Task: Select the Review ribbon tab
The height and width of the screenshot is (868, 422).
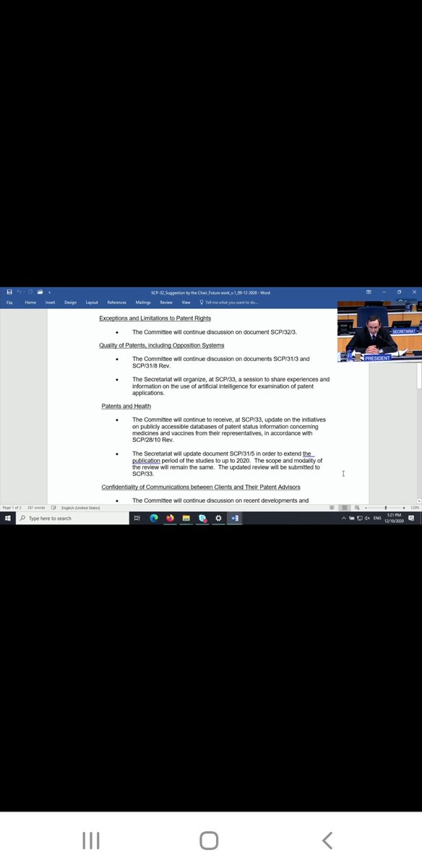Action: (x=166, y=302)
